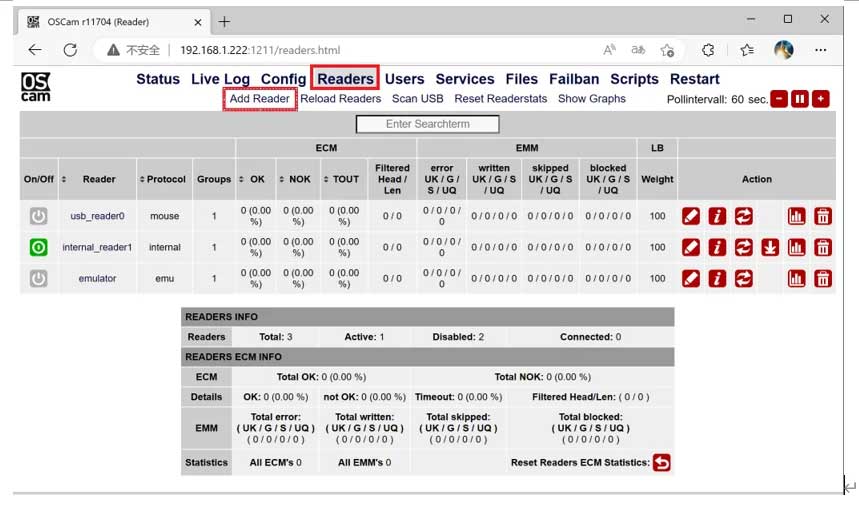Enable the emulator reader

click(38, 279)
